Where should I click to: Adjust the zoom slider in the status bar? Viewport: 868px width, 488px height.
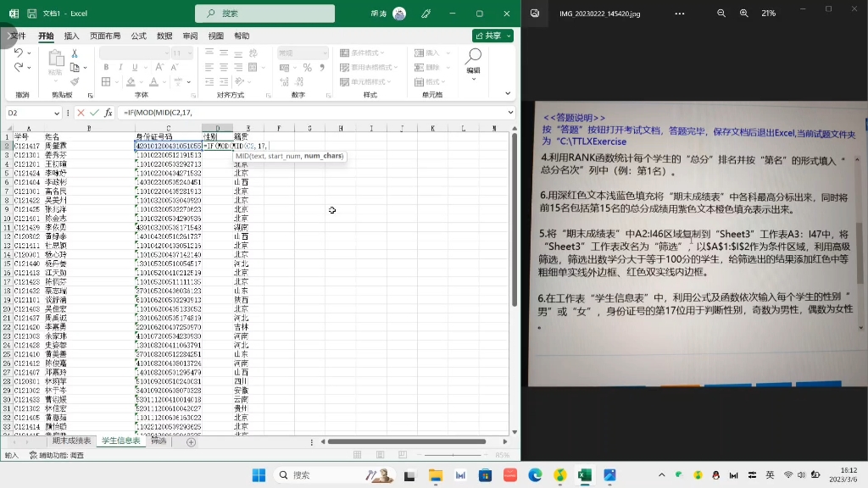452,454
